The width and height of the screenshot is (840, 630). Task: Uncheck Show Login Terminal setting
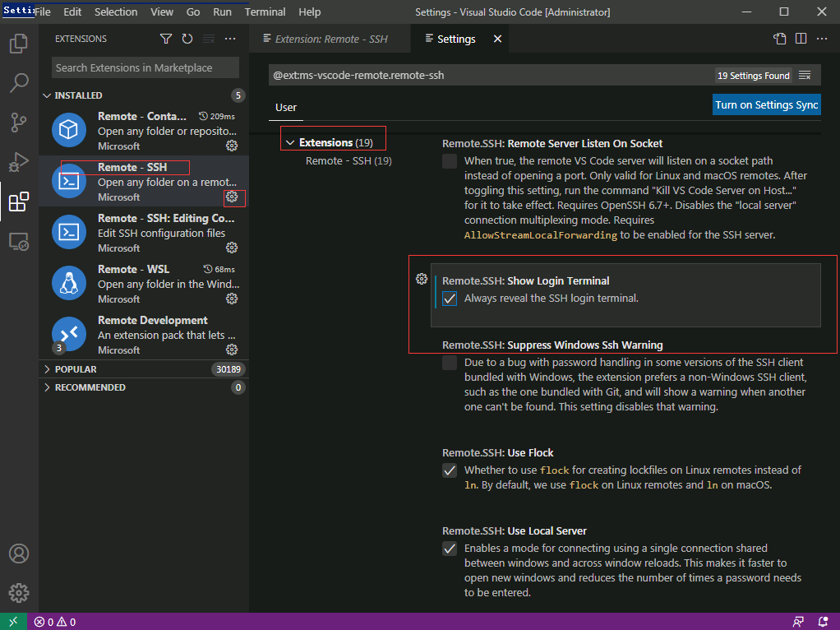[450, 299]
